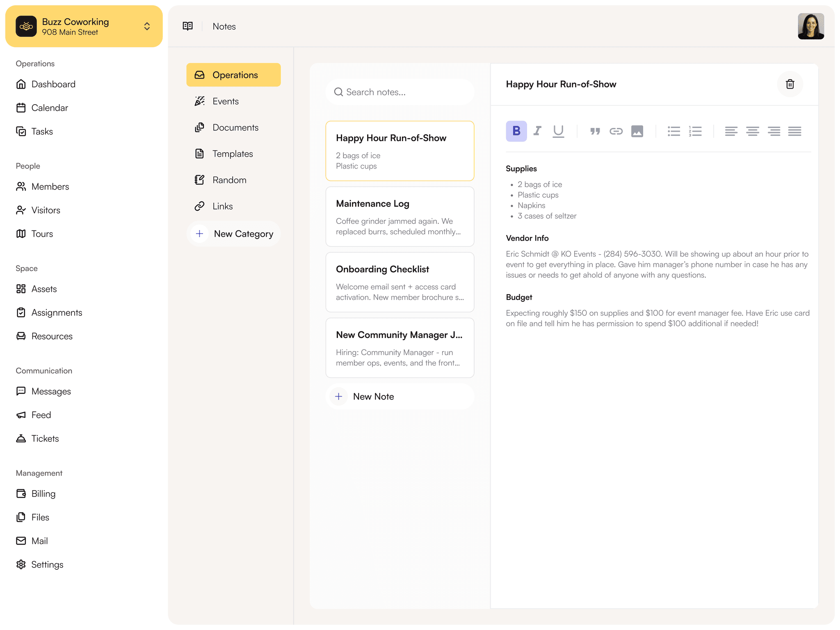Open the Maintenance Log note
The width and height of the screenshot is (840, 630).
[x=399, y=217]
